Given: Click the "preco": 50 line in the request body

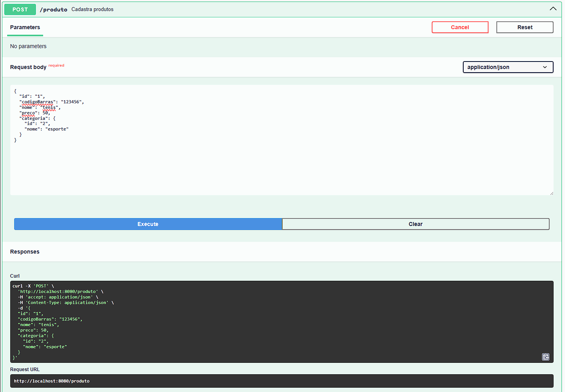Looking at the screenshot, I should click(x=35, y=113).
